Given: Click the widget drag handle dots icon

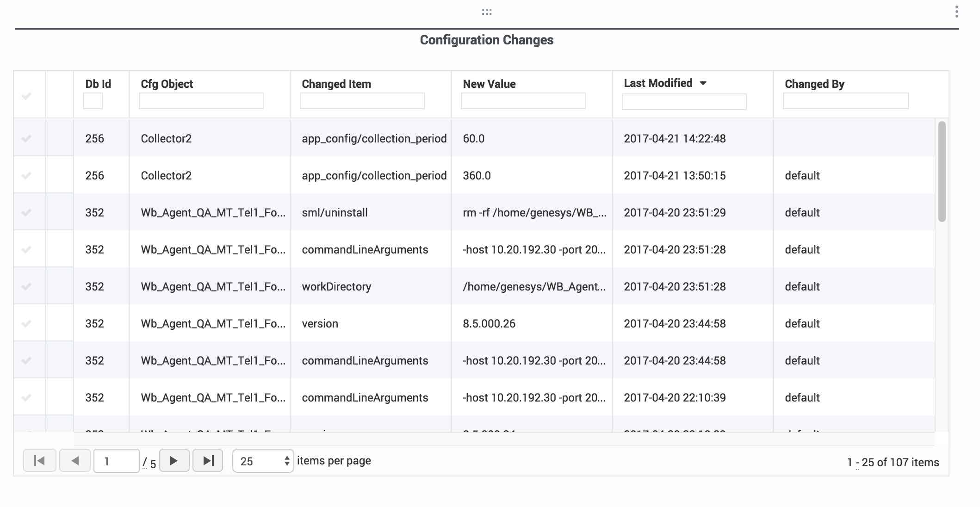Looking at the screenshot, I should tap(486, 12).
